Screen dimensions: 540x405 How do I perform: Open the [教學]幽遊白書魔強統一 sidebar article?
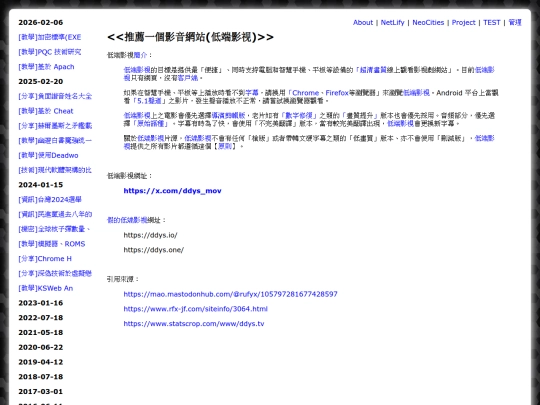click(x=55, y=141)
